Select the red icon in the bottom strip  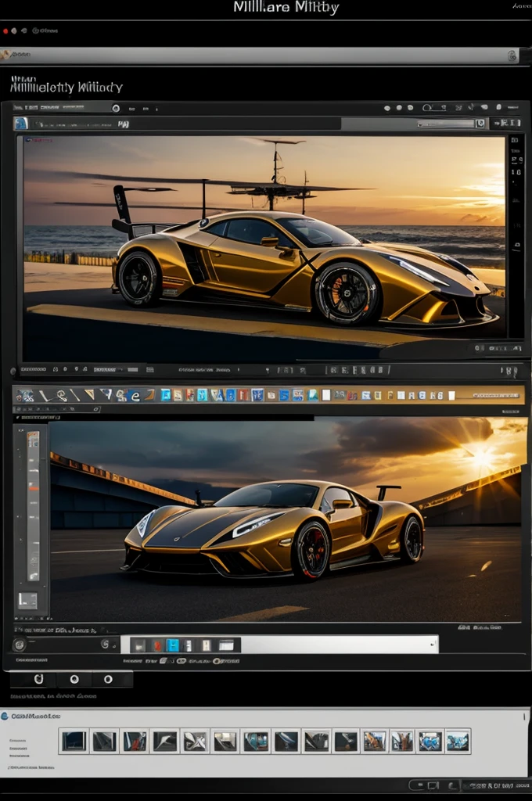point(157,645)
